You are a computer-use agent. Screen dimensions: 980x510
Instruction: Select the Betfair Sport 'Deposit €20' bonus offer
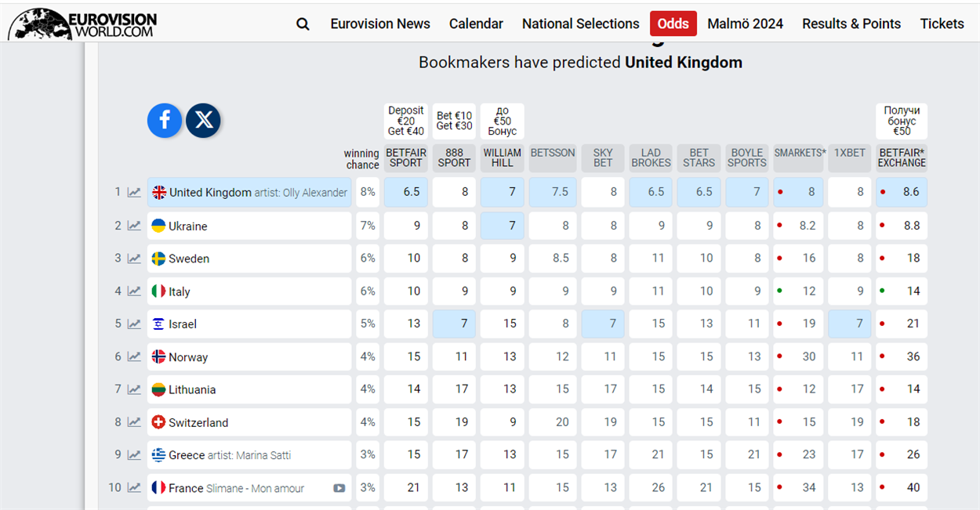point(406,121)
